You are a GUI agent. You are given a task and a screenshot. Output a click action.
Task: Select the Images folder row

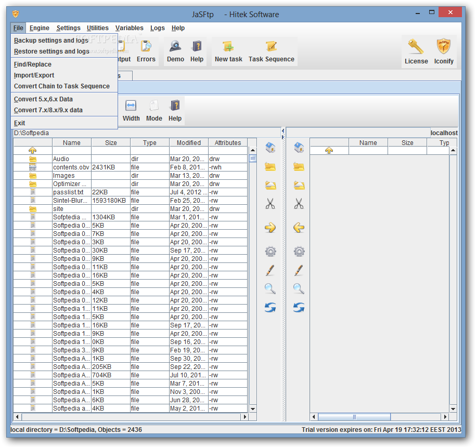[131, 176]
